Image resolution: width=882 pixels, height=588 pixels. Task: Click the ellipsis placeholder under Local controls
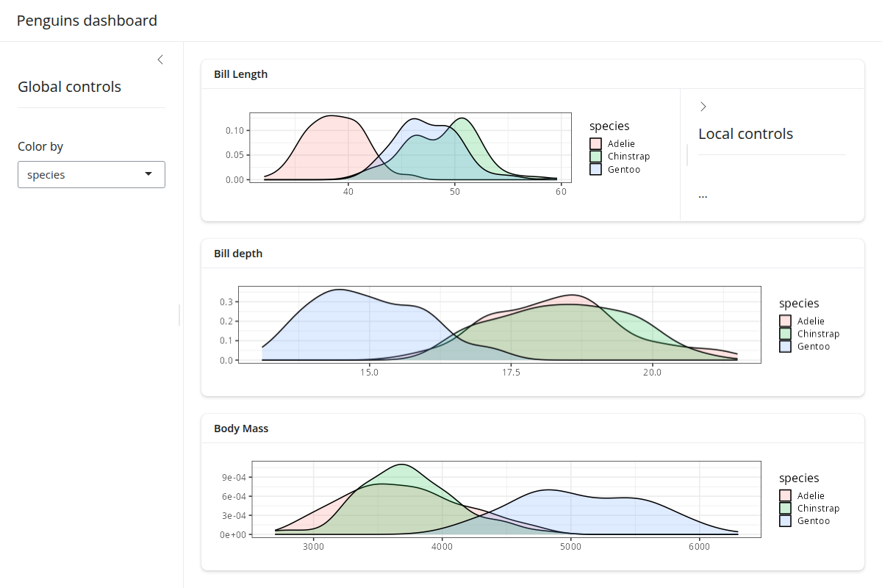[x=703, y=196]
